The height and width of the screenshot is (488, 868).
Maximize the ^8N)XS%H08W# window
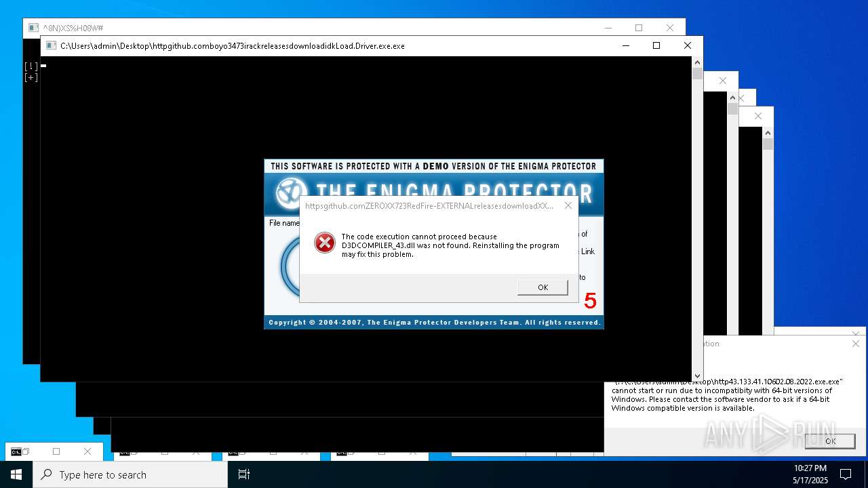[639, 28]
